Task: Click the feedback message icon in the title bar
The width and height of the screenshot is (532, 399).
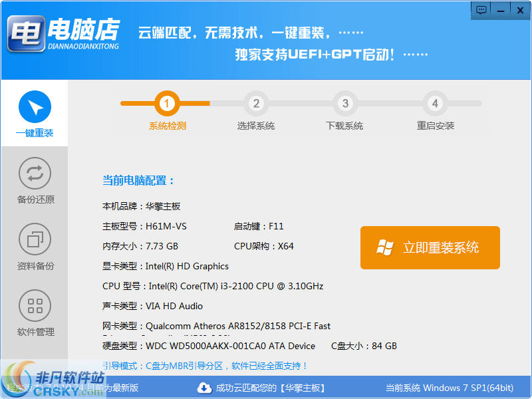Action: pos(480,11)
